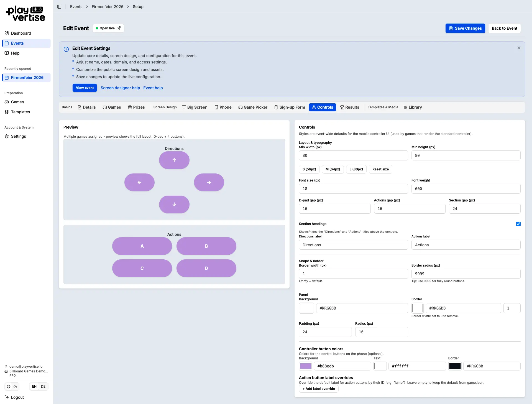Screen dimensions: 532x404
Task: Switch to the Prizes tab
Action: click(136, 107)
